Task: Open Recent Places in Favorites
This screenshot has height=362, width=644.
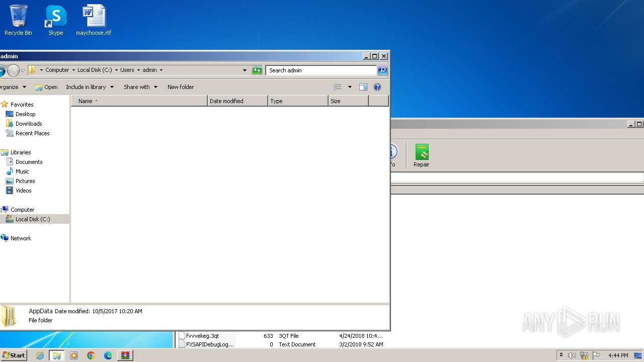Action: tap(32, 133)
